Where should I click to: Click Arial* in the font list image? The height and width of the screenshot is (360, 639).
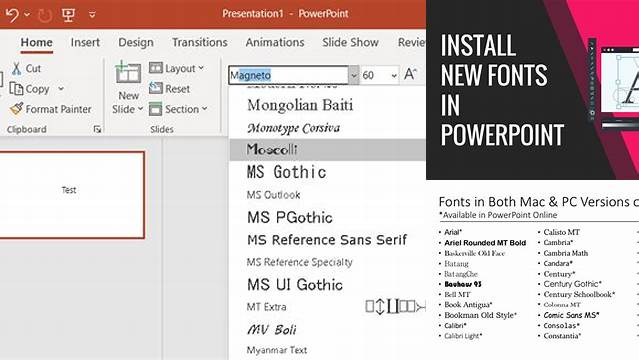tap(453, 232)
